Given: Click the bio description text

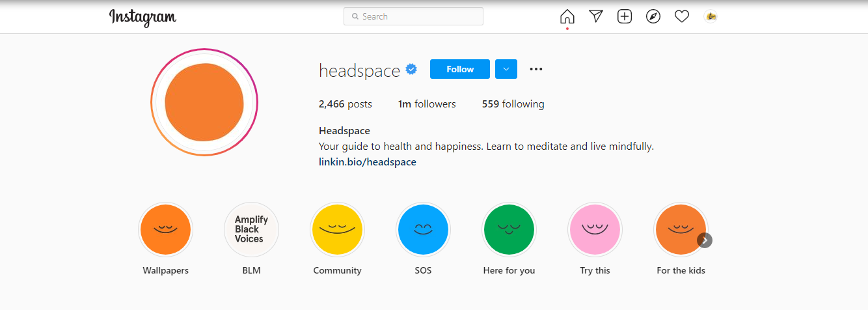Looking at the screenshot, I should [x=486, y=147].
